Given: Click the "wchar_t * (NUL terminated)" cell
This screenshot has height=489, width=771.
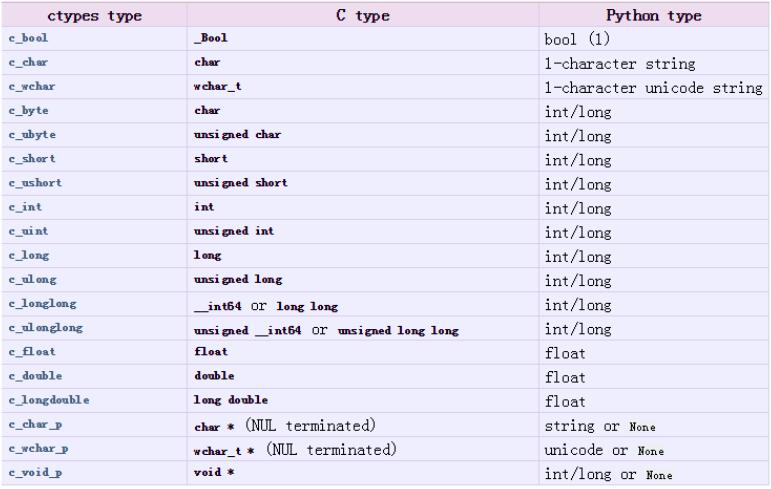Looking at the screenshot, I should (298, 450).
